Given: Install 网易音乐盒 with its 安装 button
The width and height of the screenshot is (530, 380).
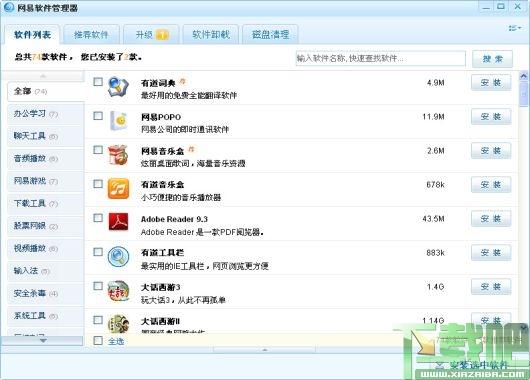Looking at the screenshot, I should coord(491,151).
